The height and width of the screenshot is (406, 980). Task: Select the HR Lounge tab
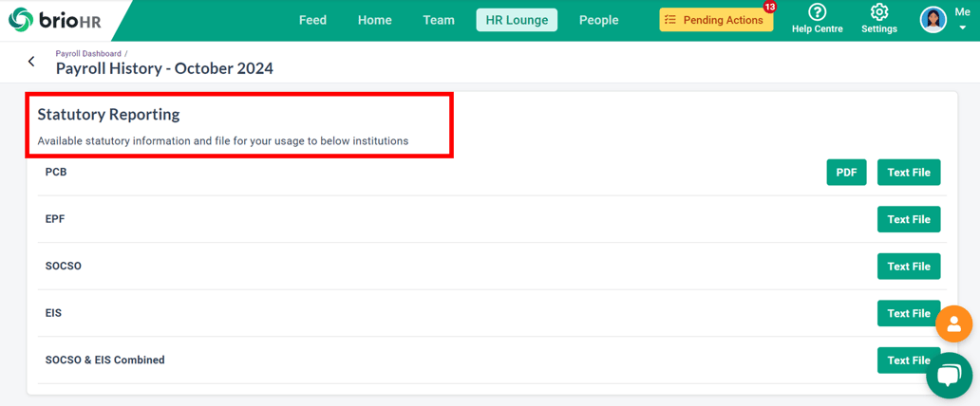(x=517, y=20)
